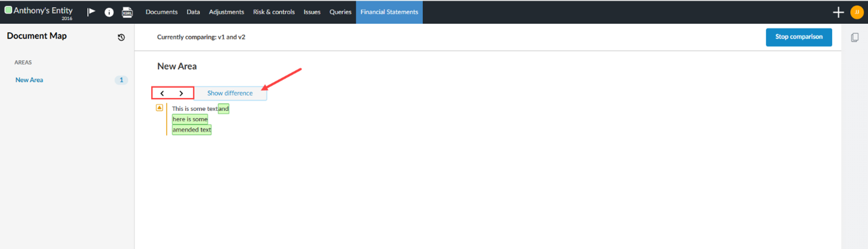Click the orange warning triangle marker
The width and height of the screenshot is (868, 249).
click(x=160, y=108)
